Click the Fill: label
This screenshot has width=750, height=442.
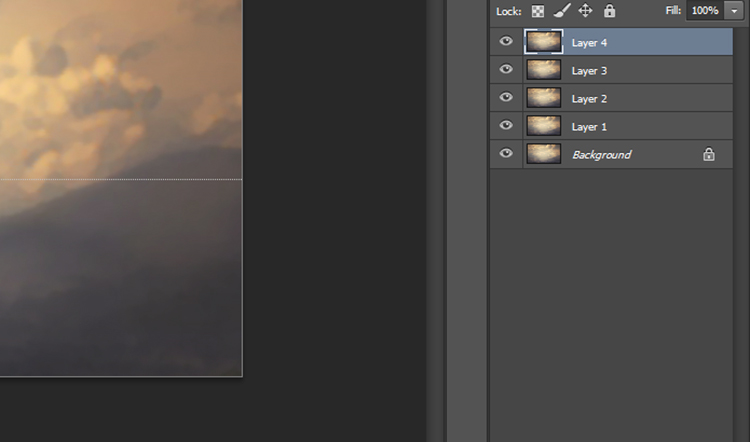(673, 10)
